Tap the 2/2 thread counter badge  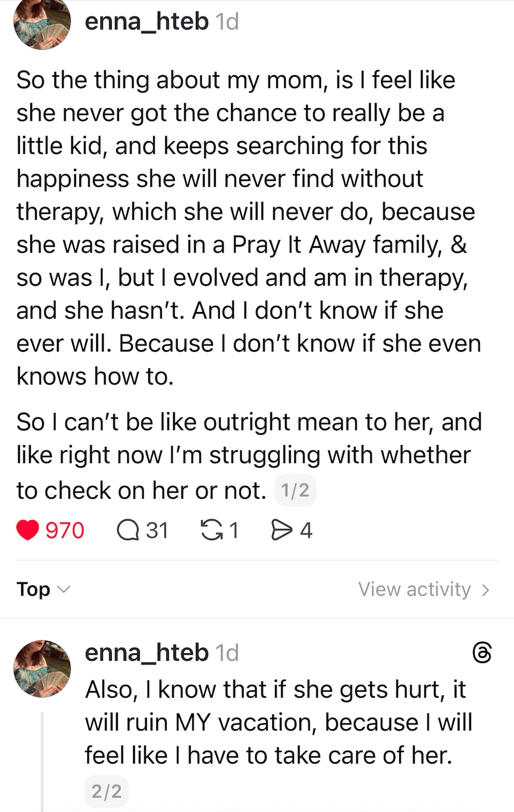point(106,790)
